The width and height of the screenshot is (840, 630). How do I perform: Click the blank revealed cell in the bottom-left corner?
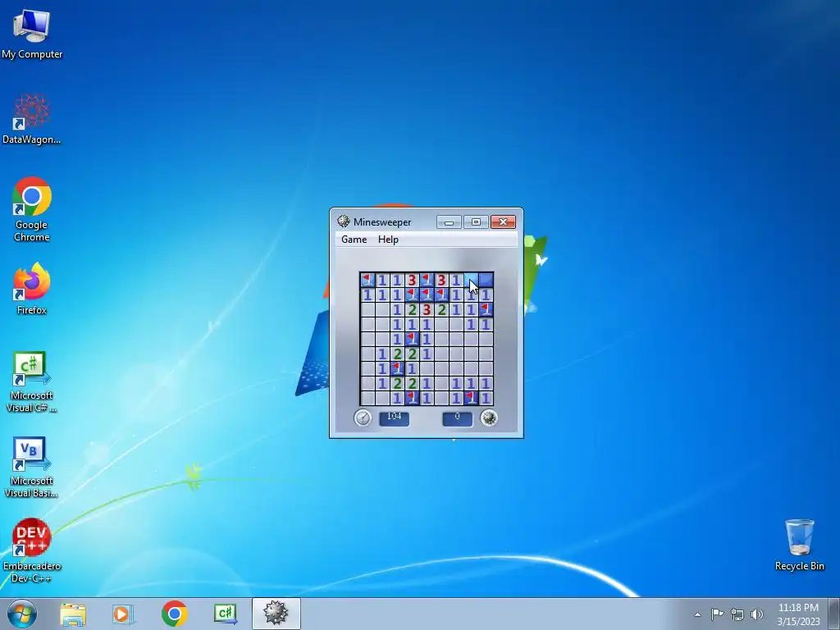point(367,398)
